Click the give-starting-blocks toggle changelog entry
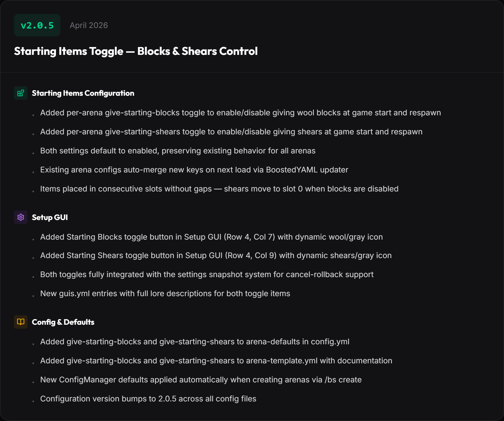504x421 pixels. click(241, 113)
